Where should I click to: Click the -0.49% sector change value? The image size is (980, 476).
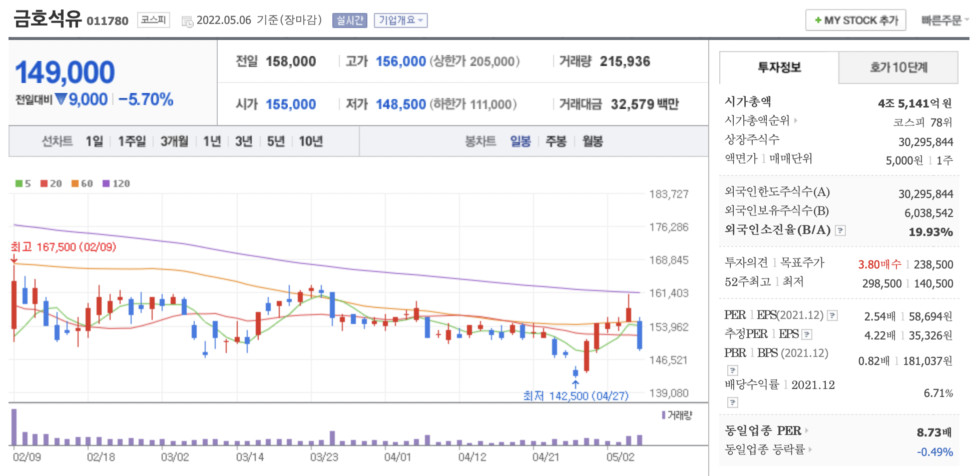click(x=935, y=452)
